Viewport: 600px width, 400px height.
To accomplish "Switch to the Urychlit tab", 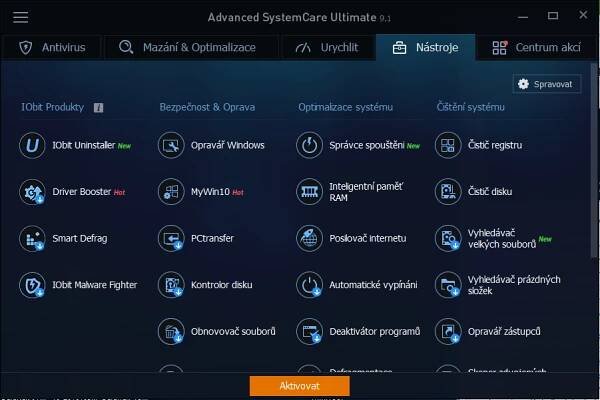I will [x=327, y=47].
